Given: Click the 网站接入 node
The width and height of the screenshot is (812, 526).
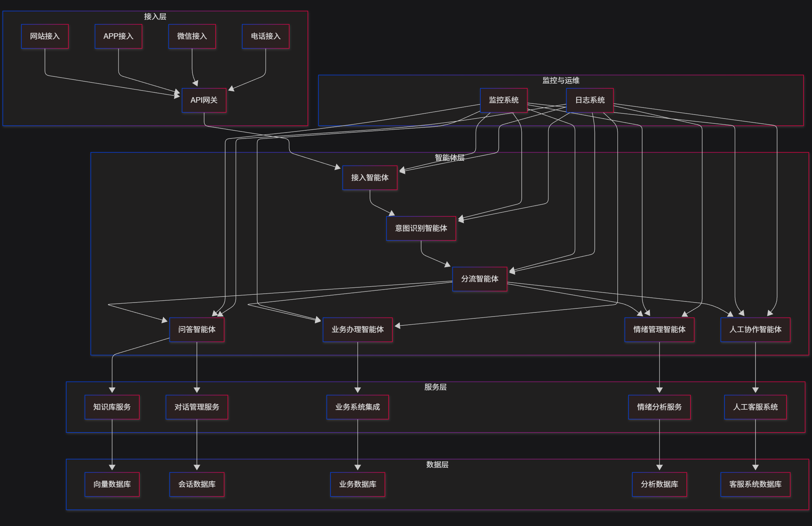Looking at the screenshot, I should pyautogui.click(x=45, y=36).
